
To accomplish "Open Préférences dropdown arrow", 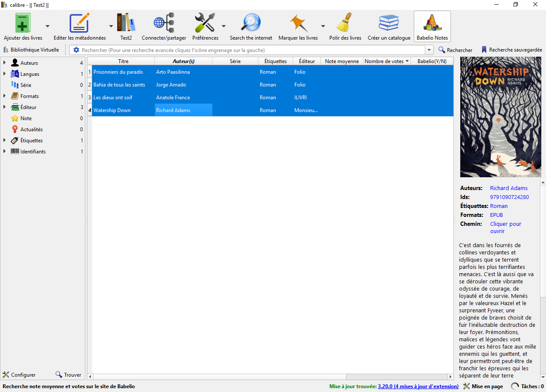I will point(224,26).
